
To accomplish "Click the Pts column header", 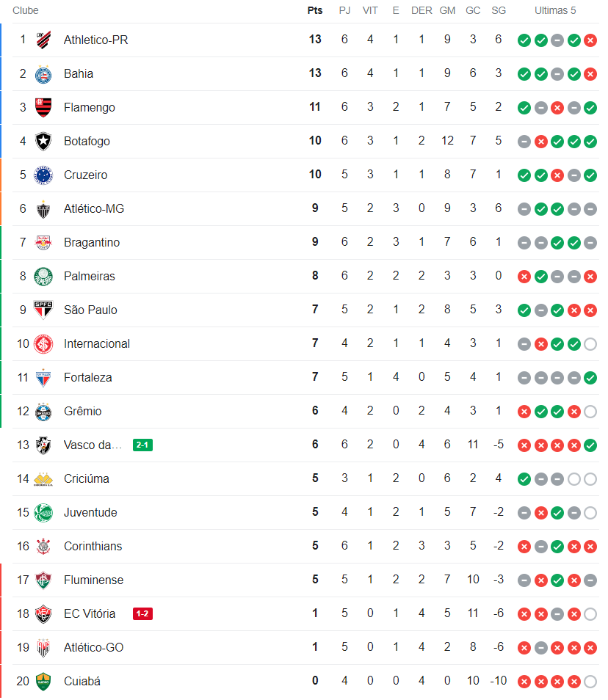I will tap(315, 10).
